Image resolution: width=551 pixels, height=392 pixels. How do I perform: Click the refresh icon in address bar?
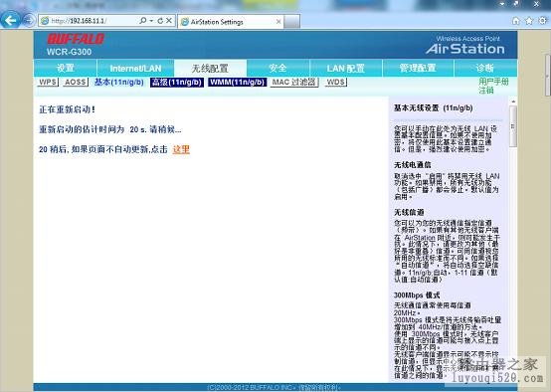(160, 21)
